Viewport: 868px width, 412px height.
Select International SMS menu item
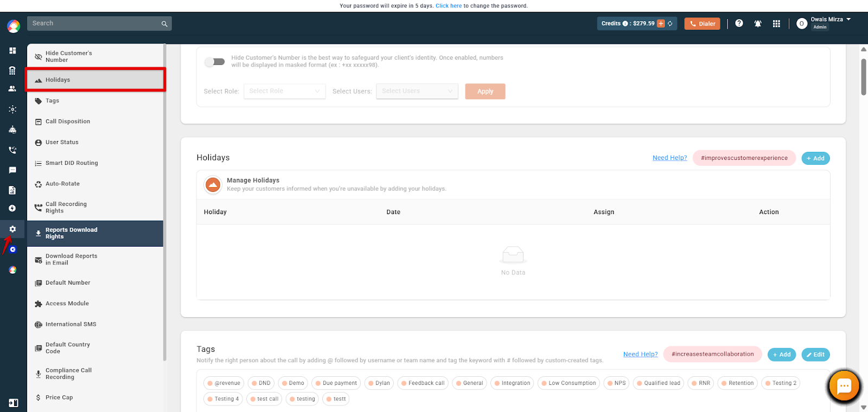click(x=95, y=324)
